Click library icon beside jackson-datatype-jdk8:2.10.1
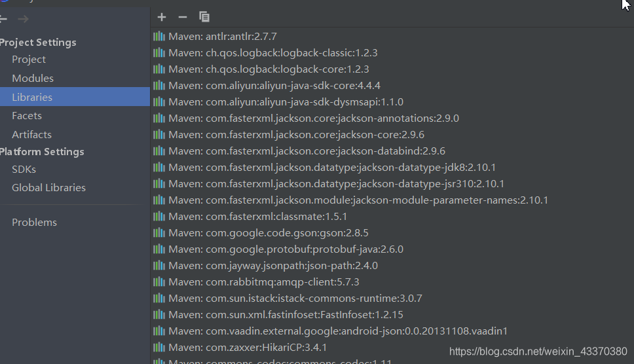This screenshot has height=364, width=634. [x=159, y=167]
